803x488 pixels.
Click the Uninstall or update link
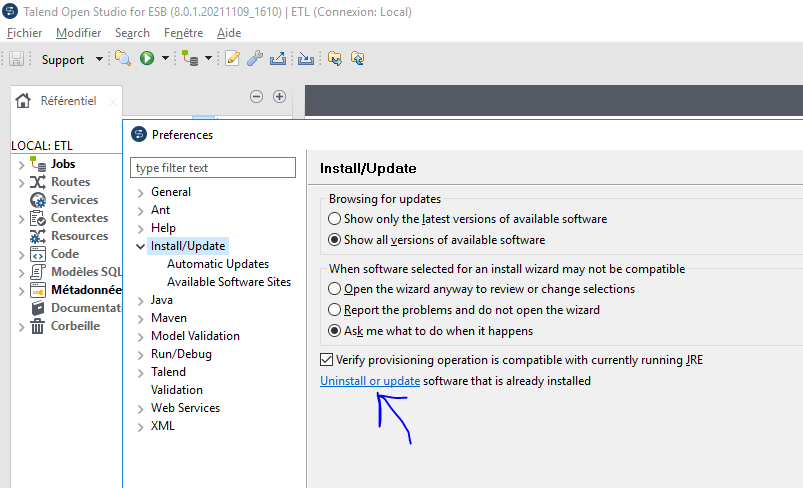(x=370, y=381)
